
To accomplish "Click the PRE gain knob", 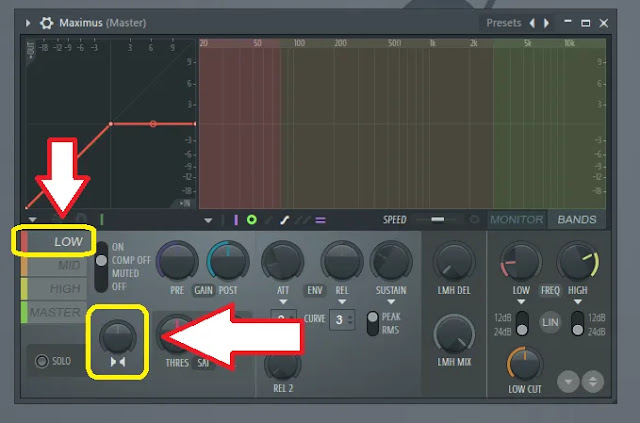I will [177, 262].
